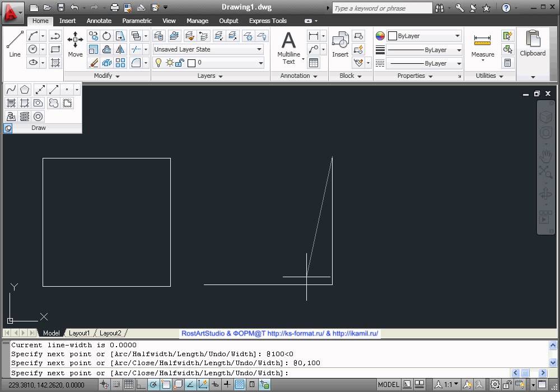
Task: Open the Unsaved Layer State dropdown
Action: pyautogui.click(x=208, y=49)
